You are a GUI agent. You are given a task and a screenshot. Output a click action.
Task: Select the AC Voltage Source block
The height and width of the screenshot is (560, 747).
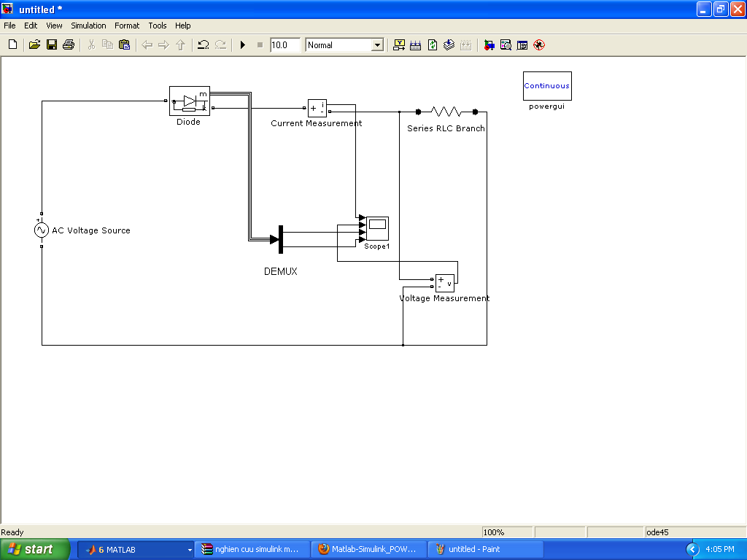42,230
